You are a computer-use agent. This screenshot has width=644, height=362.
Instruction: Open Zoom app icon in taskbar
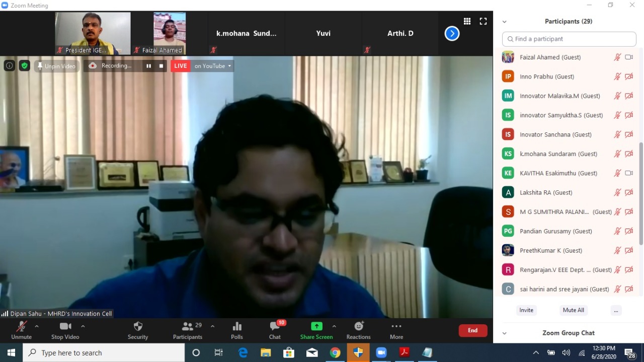point(381,353)
